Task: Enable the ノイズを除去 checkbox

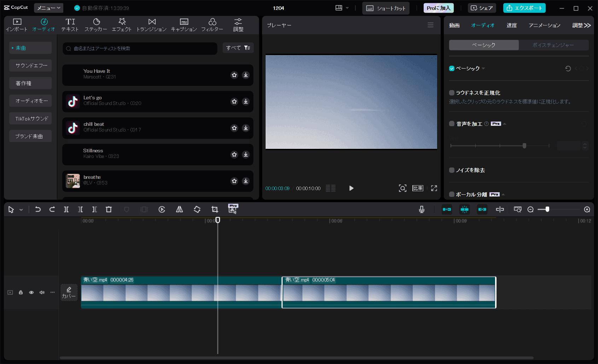Action: click(x=452, y=170)
